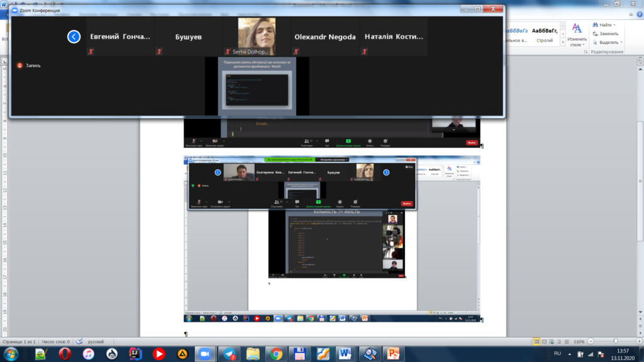
Task: Switch to Web Layout view in Word status bar
Action: click(552, 341)
